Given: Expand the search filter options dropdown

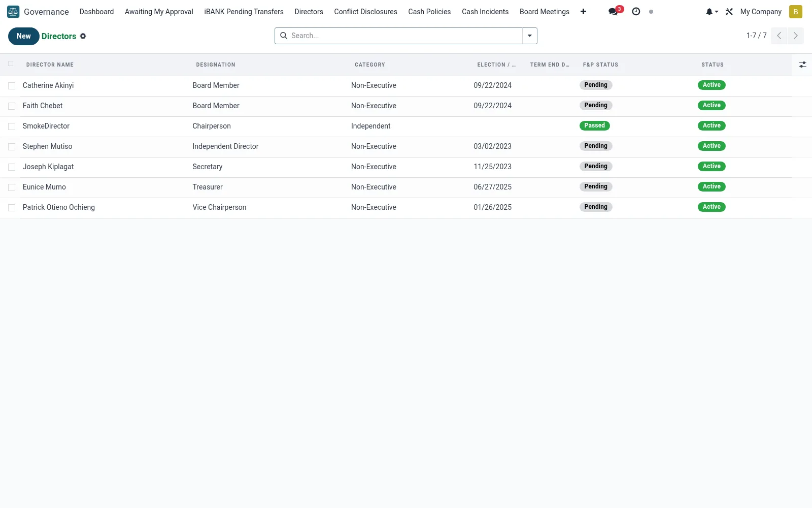Looking at the screenshot, I should point(529,36).
